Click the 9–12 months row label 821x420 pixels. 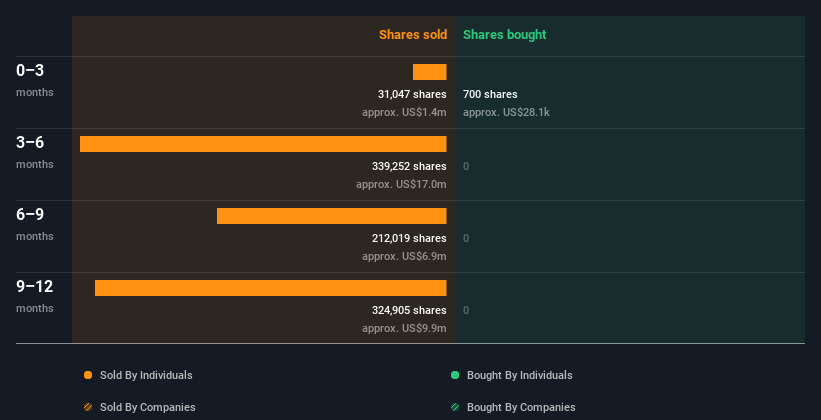[x=35, y=296]
